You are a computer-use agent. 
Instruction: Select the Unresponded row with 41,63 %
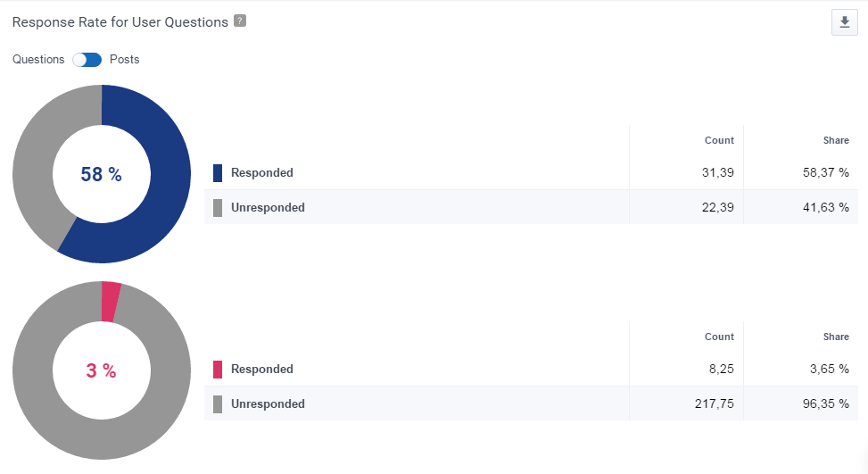[532, 208]
